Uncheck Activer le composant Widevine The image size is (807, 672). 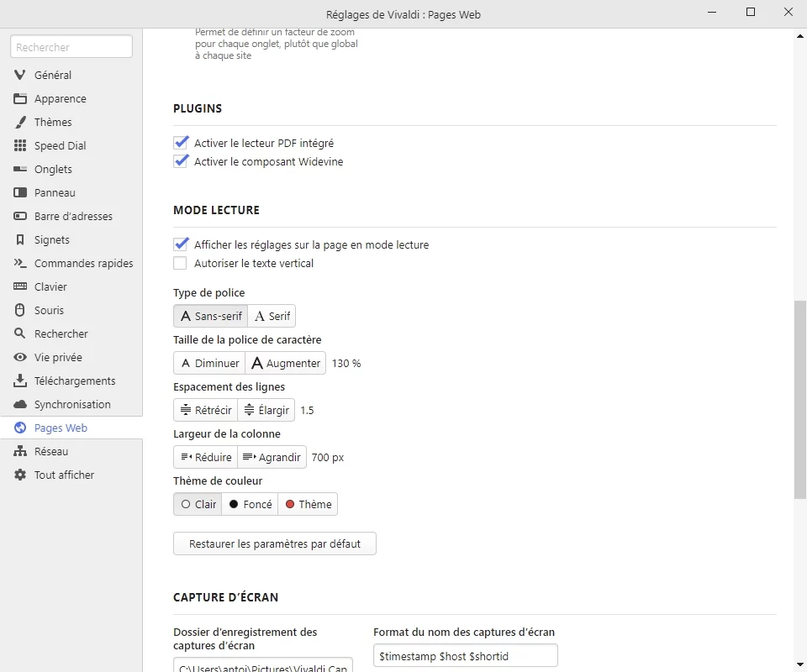(x=180, y=161)
